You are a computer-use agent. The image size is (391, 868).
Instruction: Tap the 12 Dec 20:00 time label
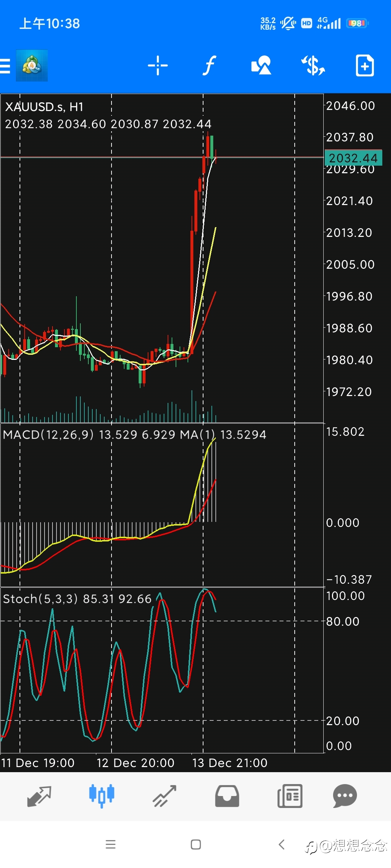click(x=135, y=763)
